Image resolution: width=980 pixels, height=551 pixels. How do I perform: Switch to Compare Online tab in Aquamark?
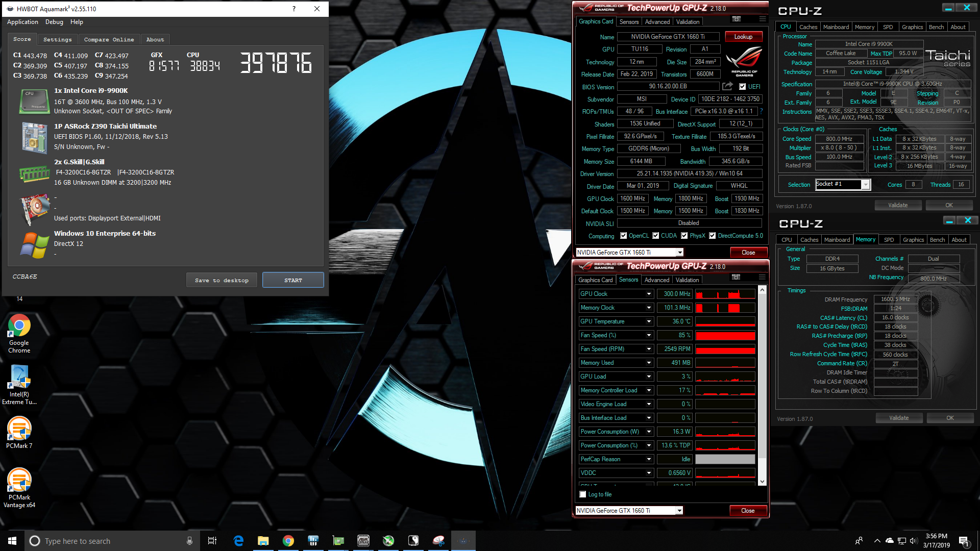(109, 39)
